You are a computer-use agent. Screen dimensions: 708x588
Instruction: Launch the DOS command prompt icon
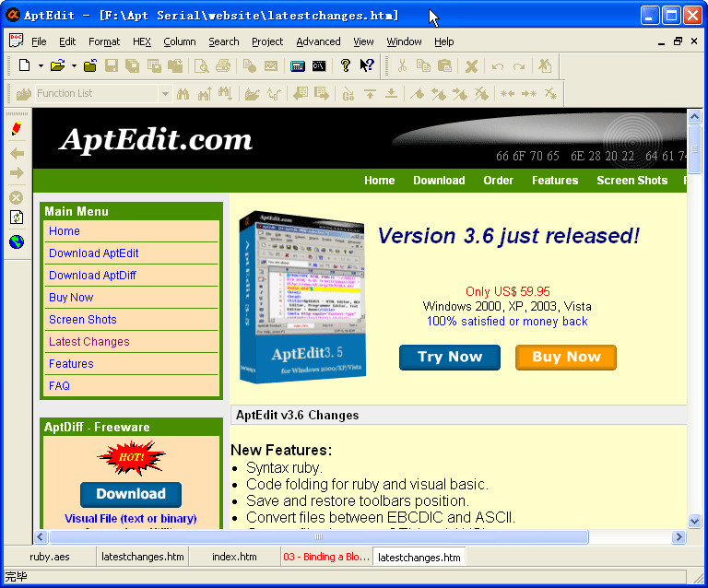[319, 65]
